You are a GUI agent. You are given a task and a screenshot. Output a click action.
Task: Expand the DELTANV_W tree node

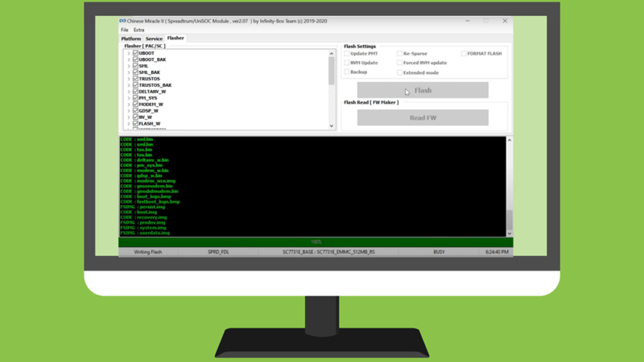click(129, 92)
